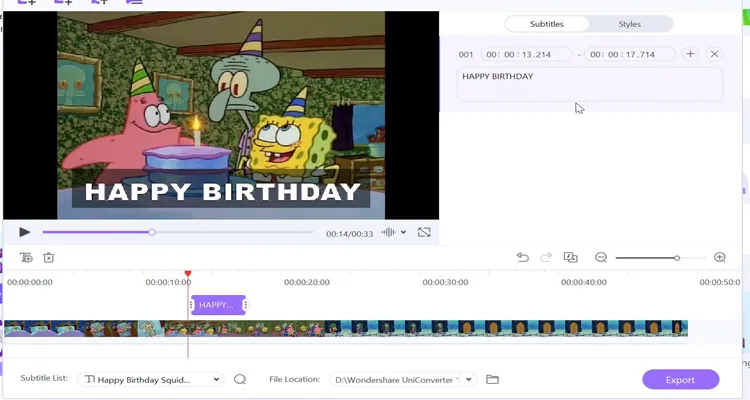Click the 00:00:40:00 timeline ruler label
Image resolution: width=750 pixels, height=400 pixels.
point(584,282)
